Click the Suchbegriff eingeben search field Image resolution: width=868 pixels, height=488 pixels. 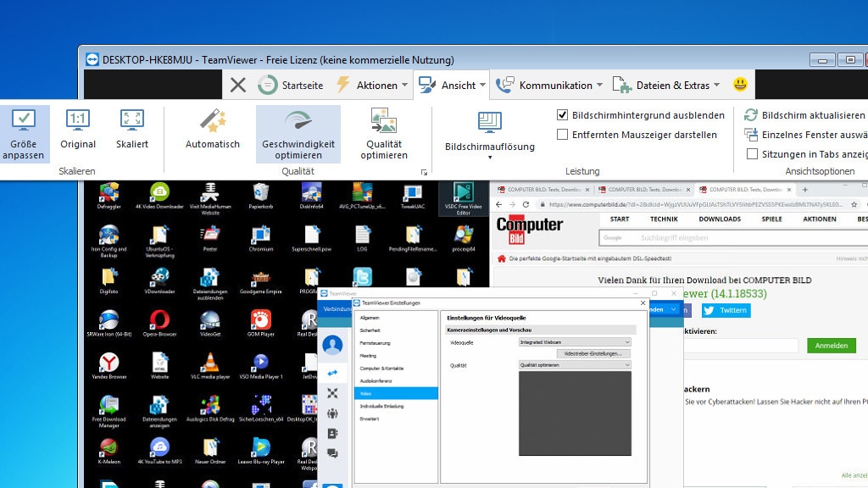tap(733, 238)
